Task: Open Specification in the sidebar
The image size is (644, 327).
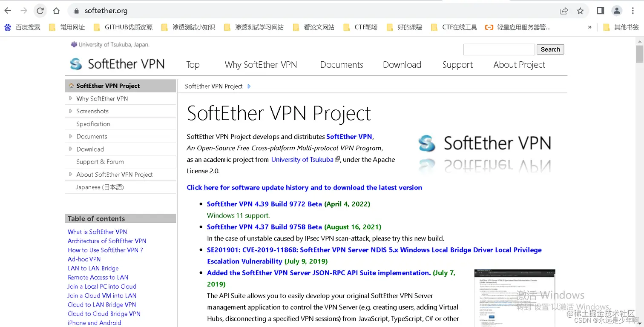Action: click(x=93, y=124)
